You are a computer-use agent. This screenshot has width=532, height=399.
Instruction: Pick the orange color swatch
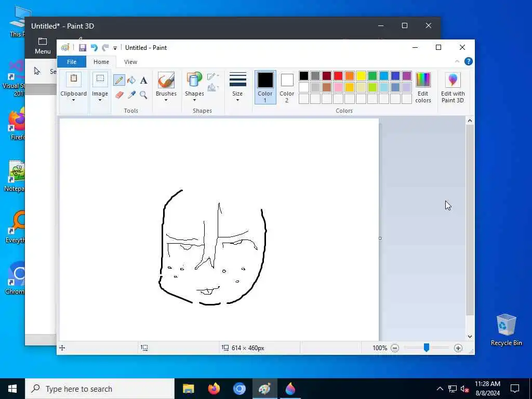tap(350, 76)
